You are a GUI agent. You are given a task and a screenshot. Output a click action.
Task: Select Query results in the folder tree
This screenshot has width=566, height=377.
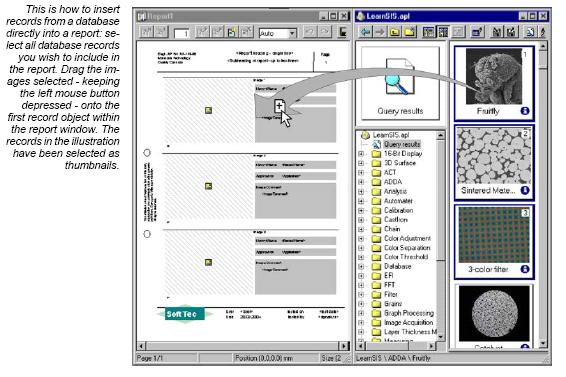coord(402,144)
